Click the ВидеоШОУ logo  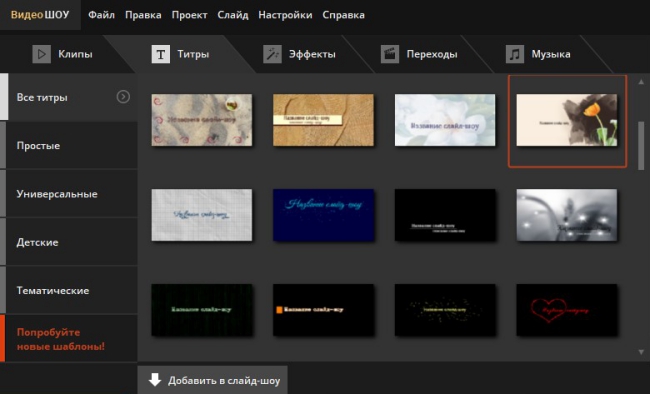click(40, 15)
